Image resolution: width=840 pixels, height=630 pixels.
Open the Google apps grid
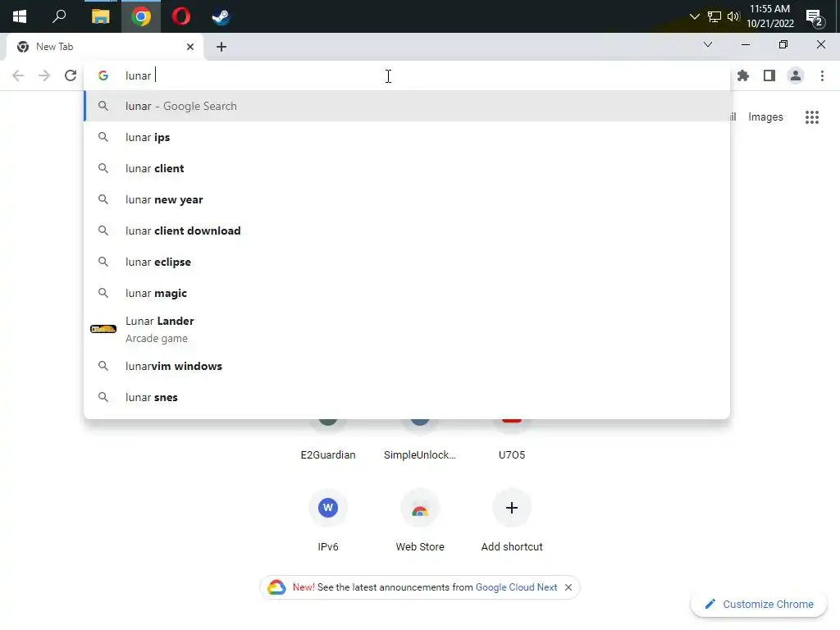(x=811, y=116)
